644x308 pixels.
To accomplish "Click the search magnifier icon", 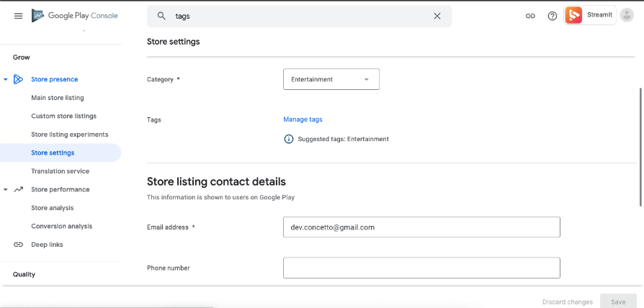I will click(x=161, y=16).
